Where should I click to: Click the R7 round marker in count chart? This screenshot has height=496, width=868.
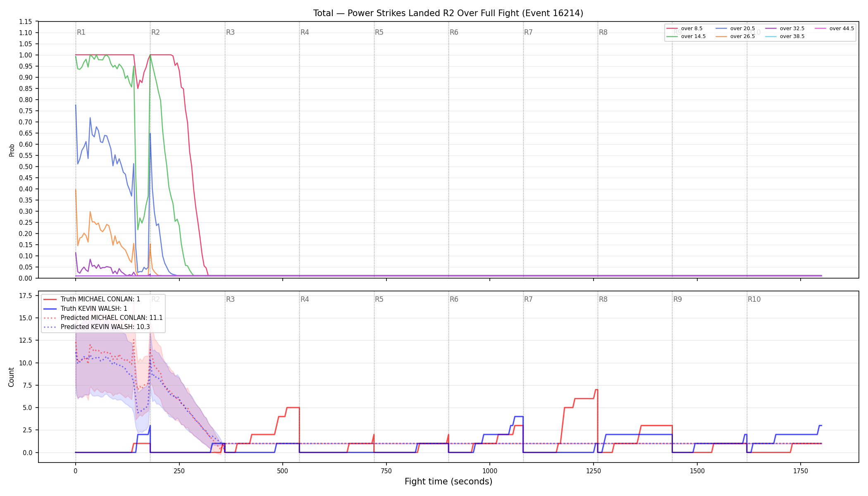tap(528, 299)
